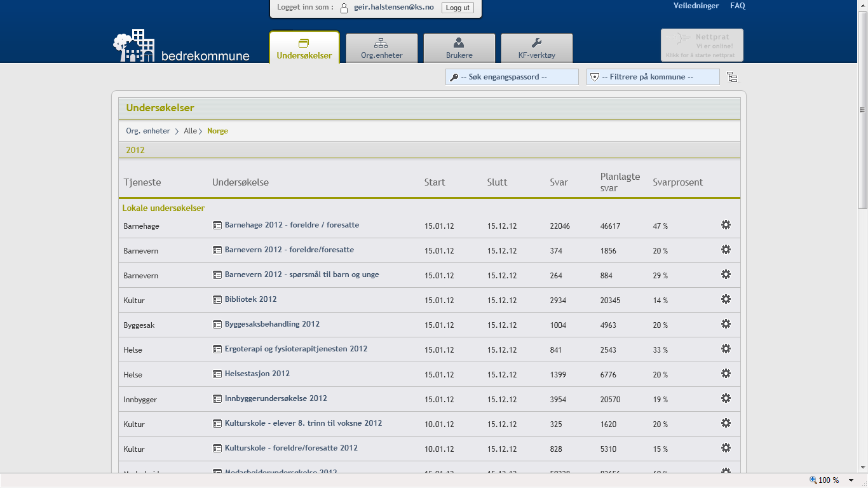This screenshot has height=488, width=868.
Task: Open gear menu for Bibliotek 2012
Action: pyautogui.click(x=726, y=299)
